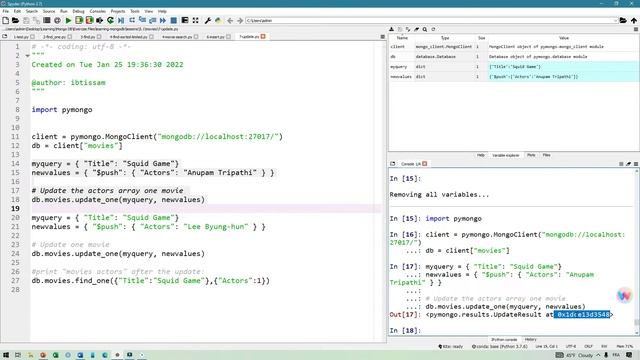Open the variable explorer options menu
The image size is (640, 360).
(x=636, y=29)
